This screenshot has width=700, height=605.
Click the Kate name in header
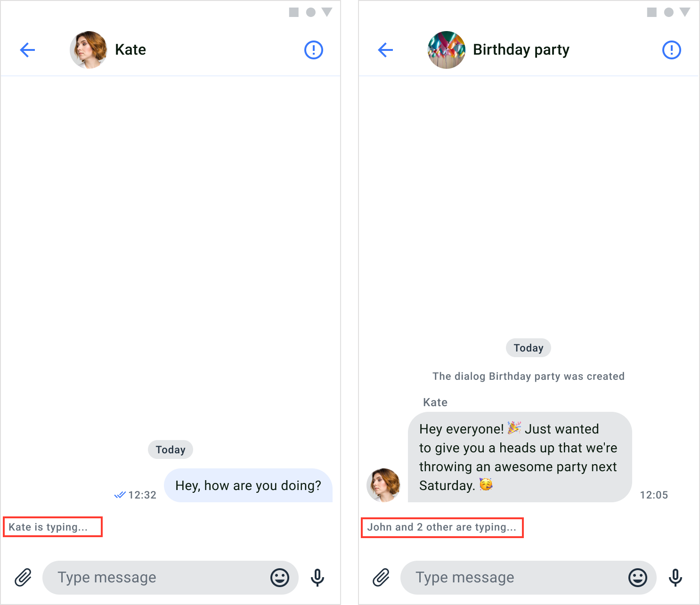(x=130, y=49)
